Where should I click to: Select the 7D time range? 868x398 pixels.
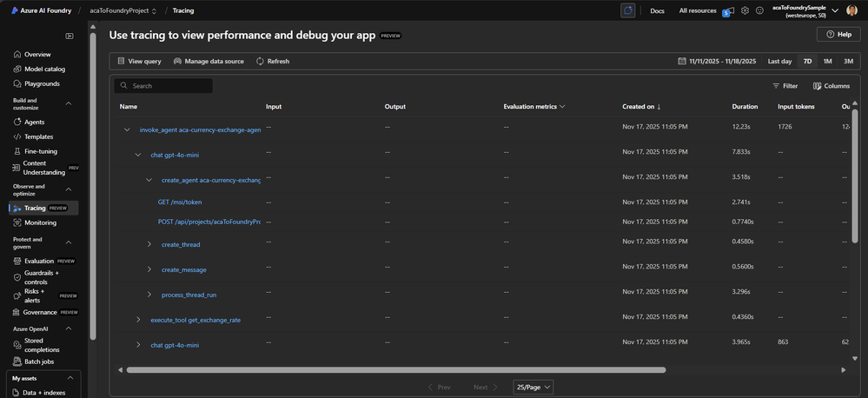coord(807,62)
